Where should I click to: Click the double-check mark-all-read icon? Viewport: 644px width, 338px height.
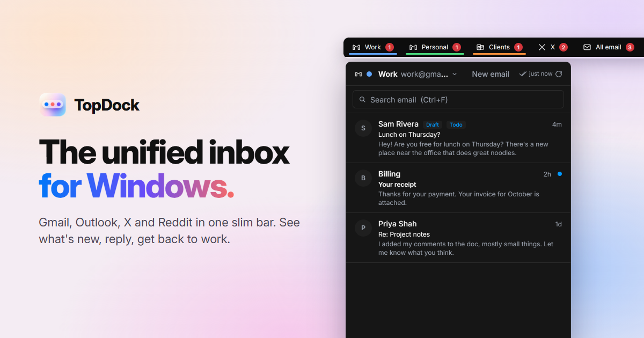click(x=523, y=74)
